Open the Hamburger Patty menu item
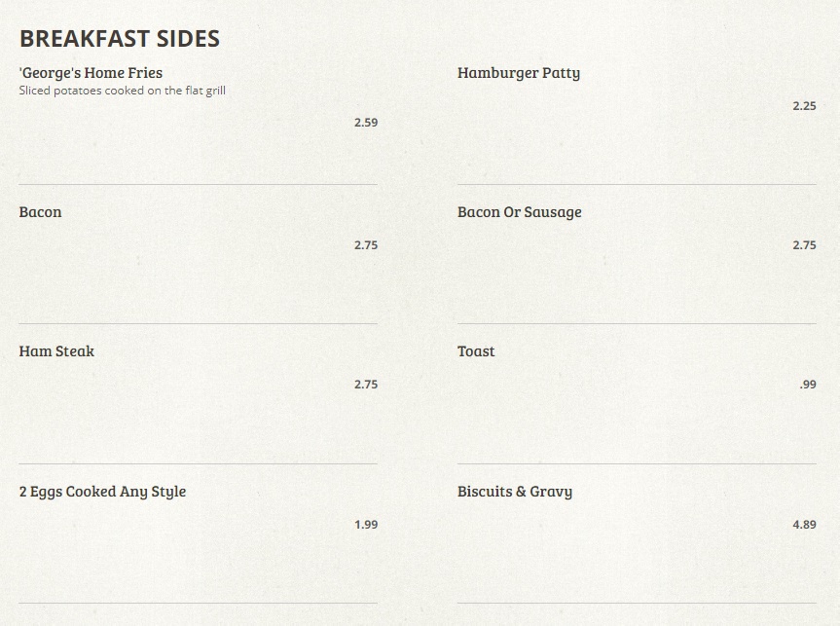Viewport: 840px width, 626px height. pos(519,73)
